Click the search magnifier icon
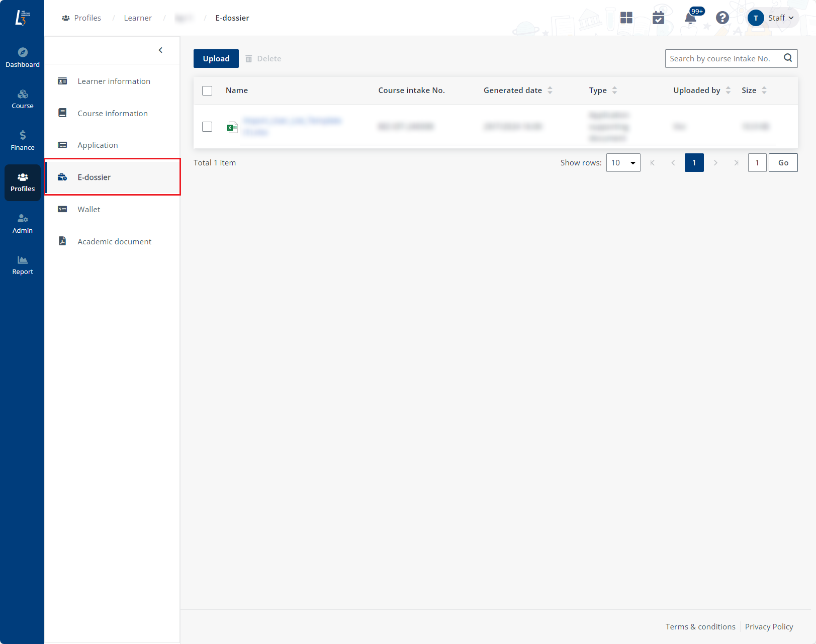 [788, 58]
